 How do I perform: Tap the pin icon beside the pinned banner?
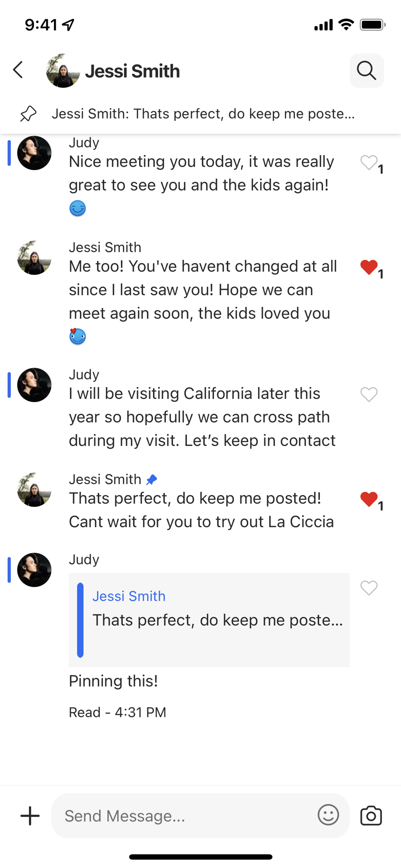[x=28, y=114]
